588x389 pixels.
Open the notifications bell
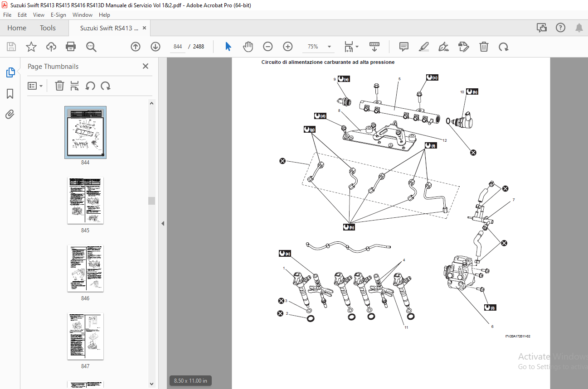(x=579, y=28)
